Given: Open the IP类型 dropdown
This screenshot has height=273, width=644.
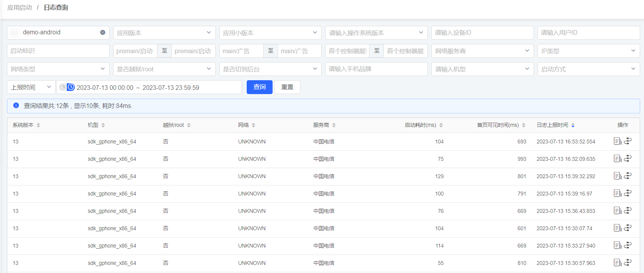Looking at the screenshot, I should pyautogui.click(x=589, y=51).
